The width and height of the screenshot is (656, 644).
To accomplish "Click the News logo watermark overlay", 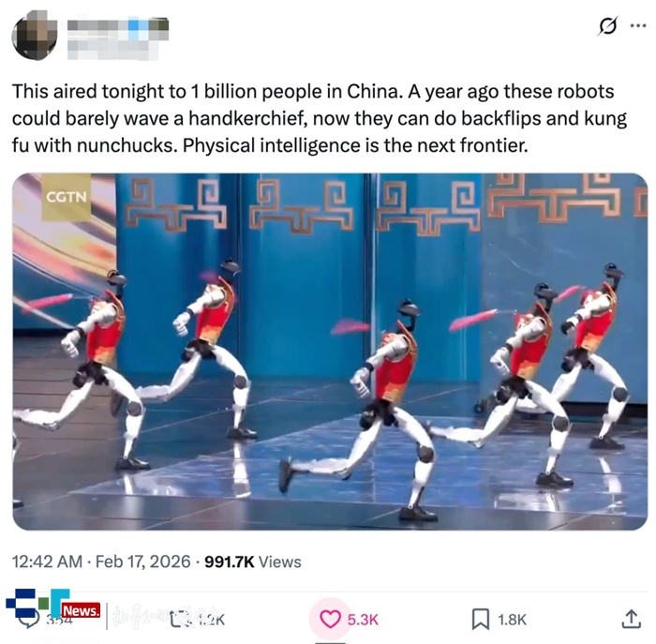I will [x=53, y=605].
